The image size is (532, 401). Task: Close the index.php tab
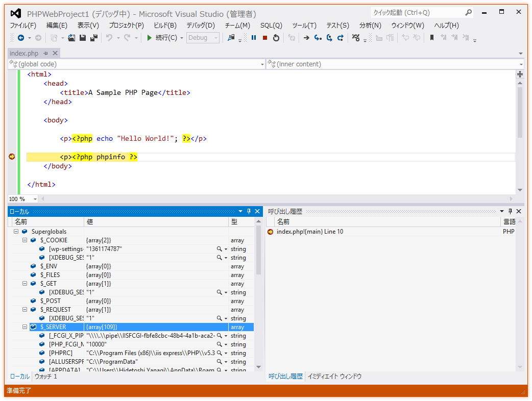pos(55,53)
